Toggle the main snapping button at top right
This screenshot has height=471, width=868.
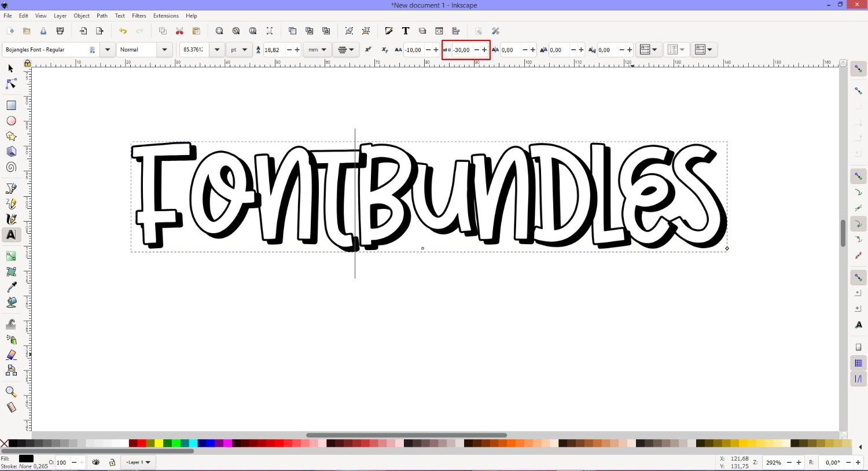858,69
